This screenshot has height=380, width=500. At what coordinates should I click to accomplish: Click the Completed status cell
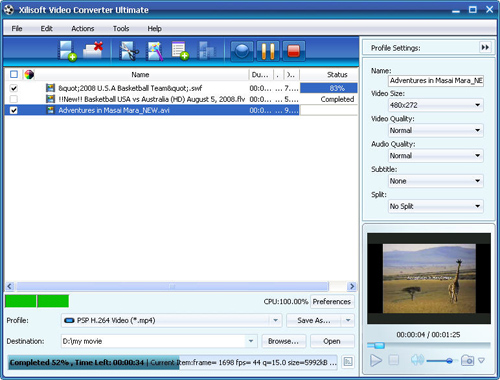click(x=329, y=99)
